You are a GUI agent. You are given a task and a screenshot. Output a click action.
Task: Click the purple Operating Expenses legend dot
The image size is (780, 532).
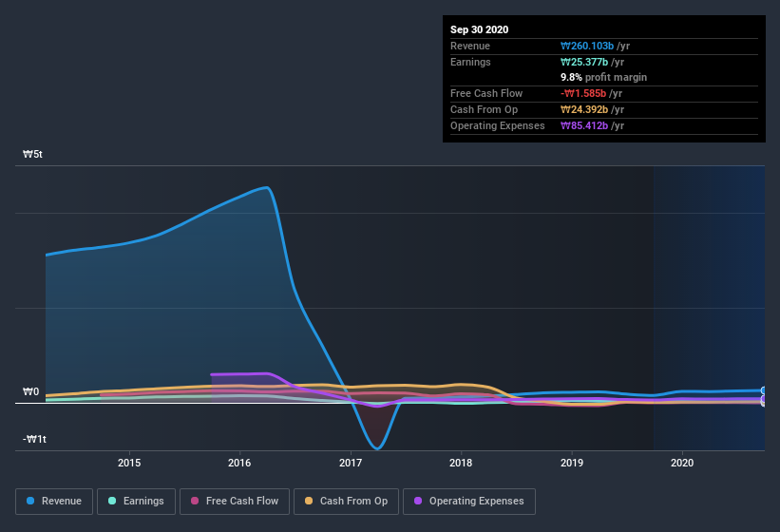[x=418, y=501]
